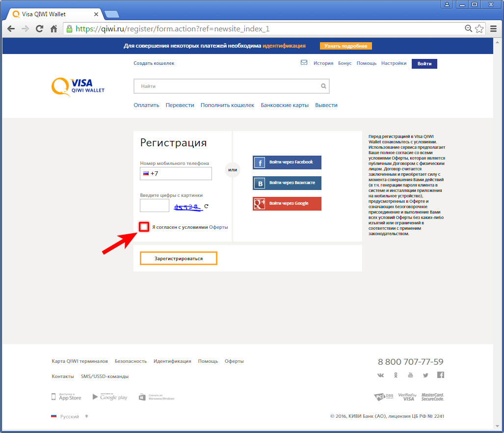Sign in via Войти через Вконтакте

[x=287, y=183]
